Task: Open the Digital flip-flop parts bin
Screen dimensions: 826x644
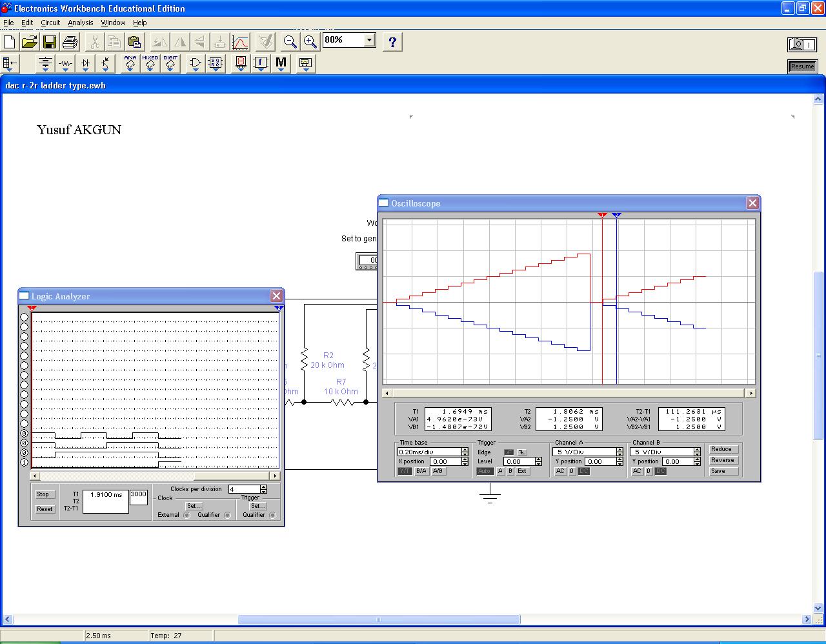Action: coord(215,63)
